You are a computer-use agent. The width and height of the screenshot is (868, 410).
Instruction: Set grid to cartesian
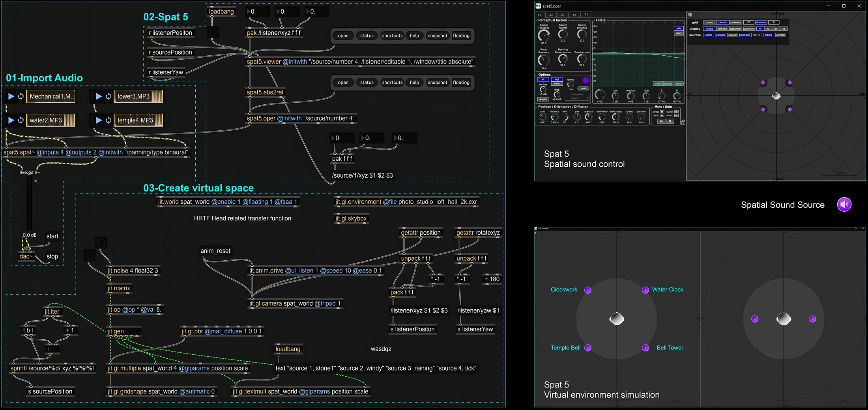click(x=735, y=23)
